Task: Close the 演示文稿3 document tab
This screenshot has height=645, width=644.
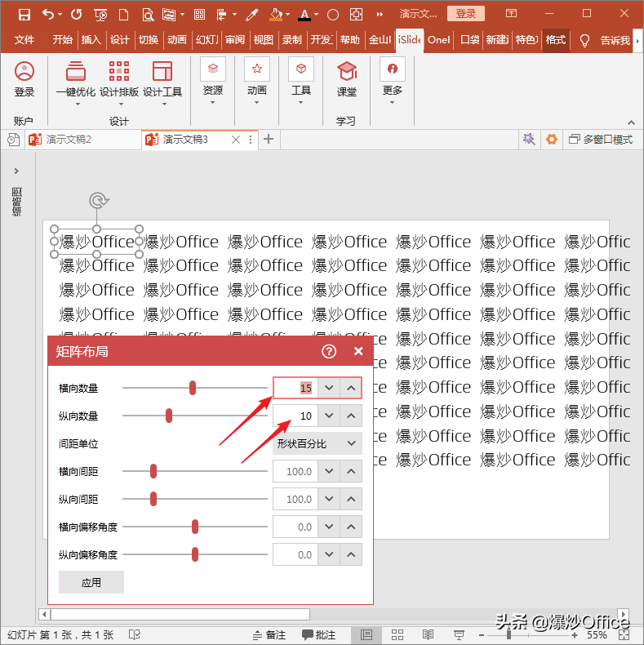Action: pyautogui.click(x=236, y=140)
